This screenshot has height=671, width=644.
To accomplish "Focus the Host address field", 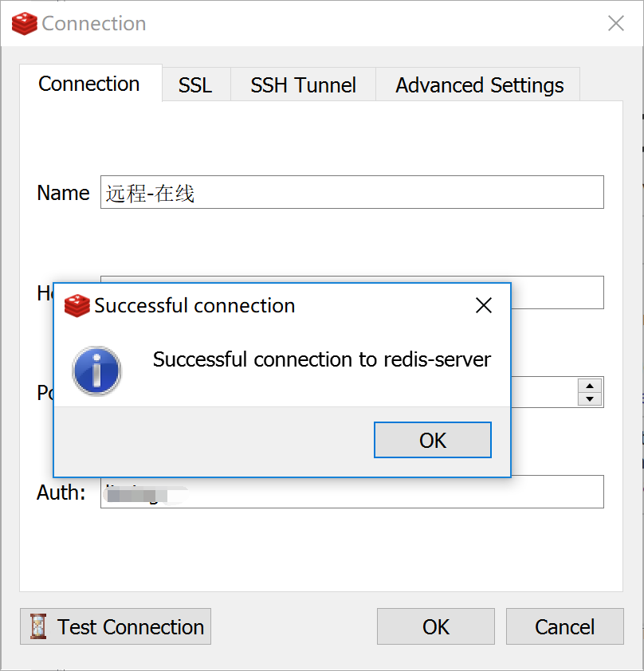I will pyautogui.click(x=557, y=292).
